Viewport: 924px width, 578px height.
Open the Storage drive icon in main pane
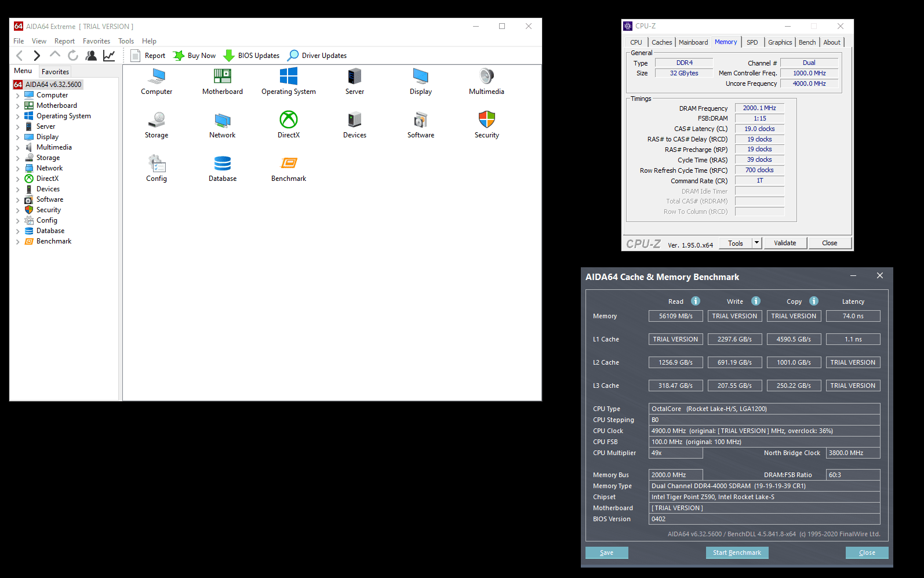157,120
